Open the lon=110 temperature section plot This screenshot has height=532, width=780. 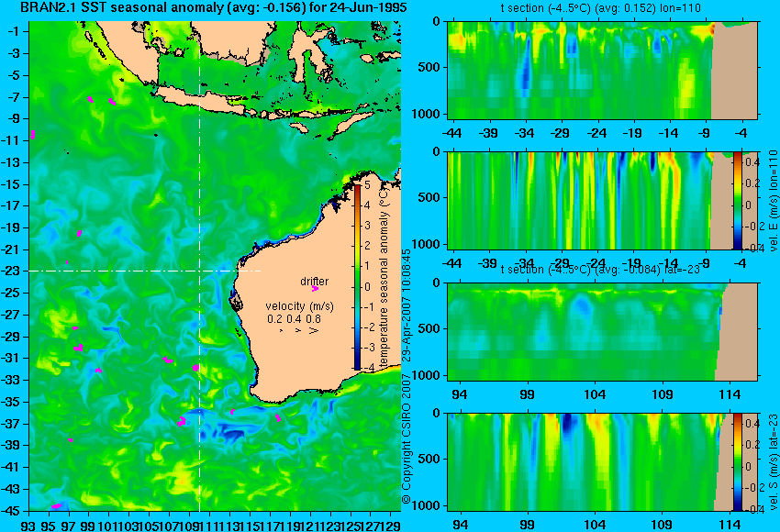pos(602,70)
